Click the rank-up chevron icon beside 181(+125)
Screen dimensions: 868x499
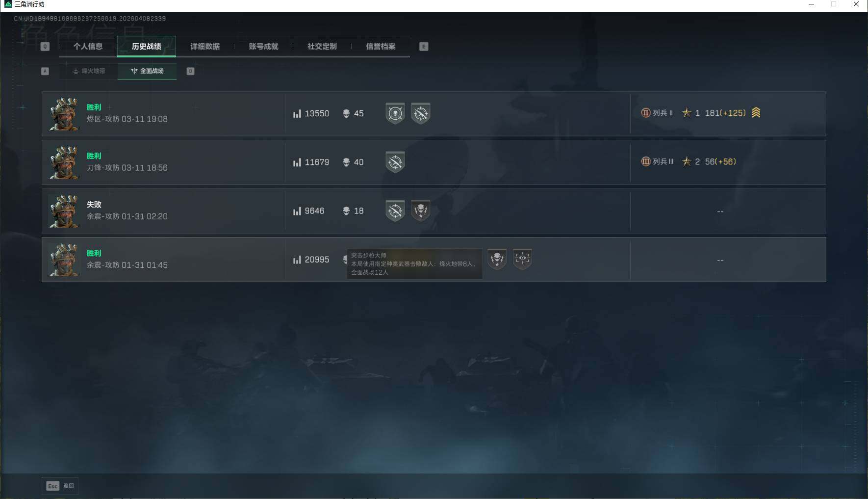756,113
